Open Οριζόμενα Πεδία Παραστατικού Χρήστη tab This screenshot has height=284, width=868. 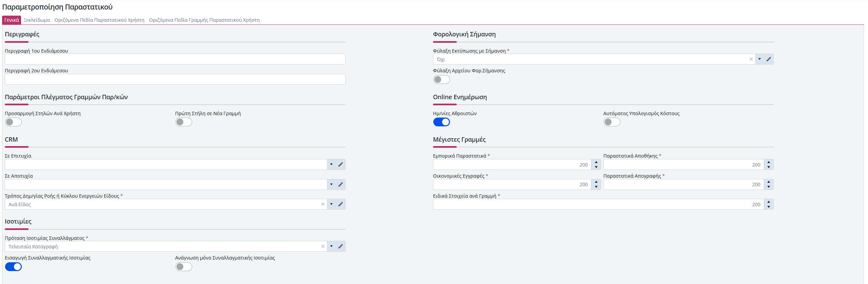coord(99,20)
